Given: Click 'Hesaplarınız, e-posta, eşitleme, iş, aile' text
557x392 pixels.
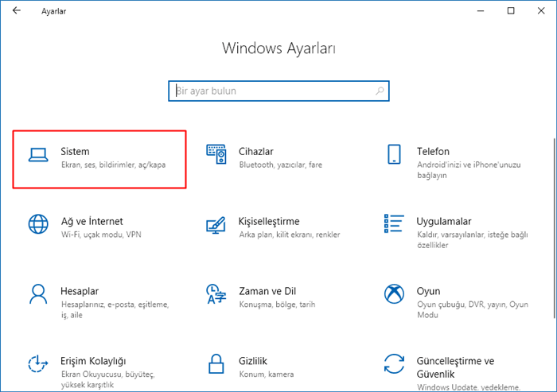Looking at the screenshot, I should tap(115, 309).
